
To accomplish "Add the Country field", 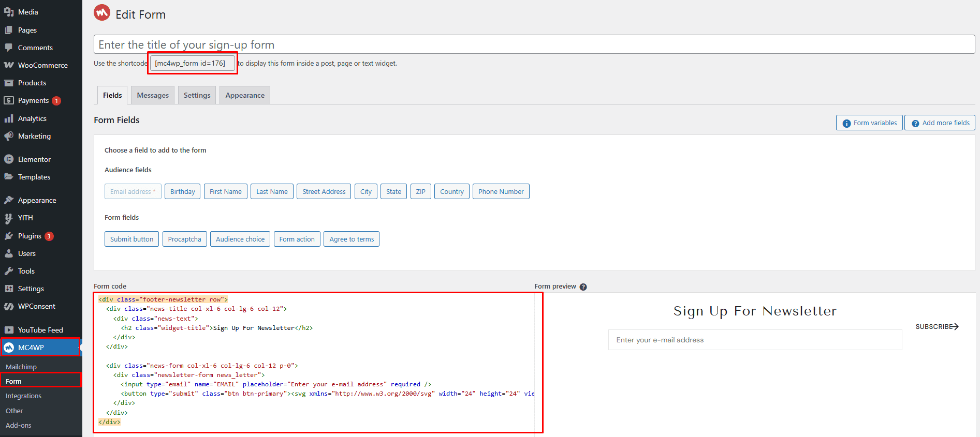I will point(452,191).
